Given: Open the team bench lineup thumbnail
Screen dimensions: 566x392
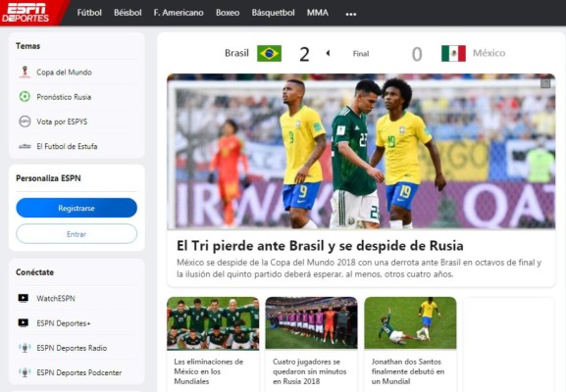Looking at the screenshot, I should coord(312,323).
